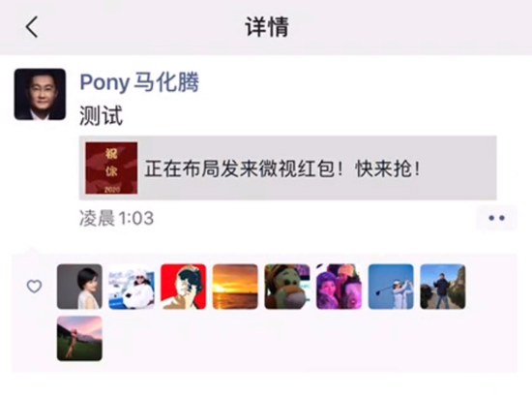The image size is (532, 395).
Task: Open the orange sunset avatar
Action: 235,287
